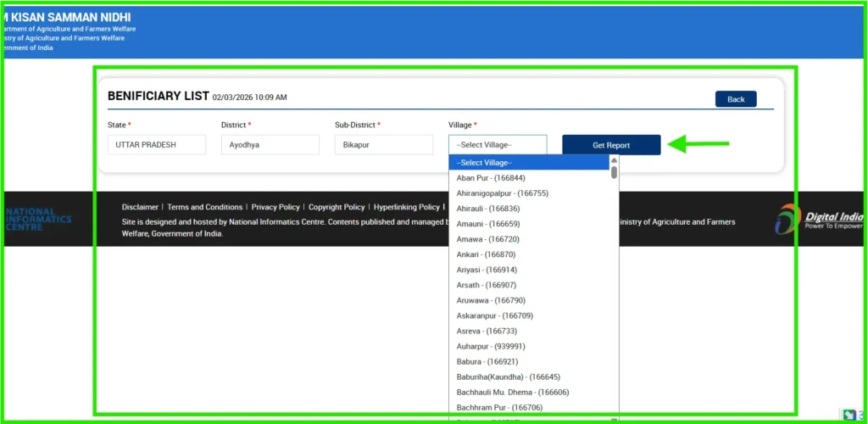Choose the highlighted --Select Village-- list option
868x424 pixels.
click(529, 163)
